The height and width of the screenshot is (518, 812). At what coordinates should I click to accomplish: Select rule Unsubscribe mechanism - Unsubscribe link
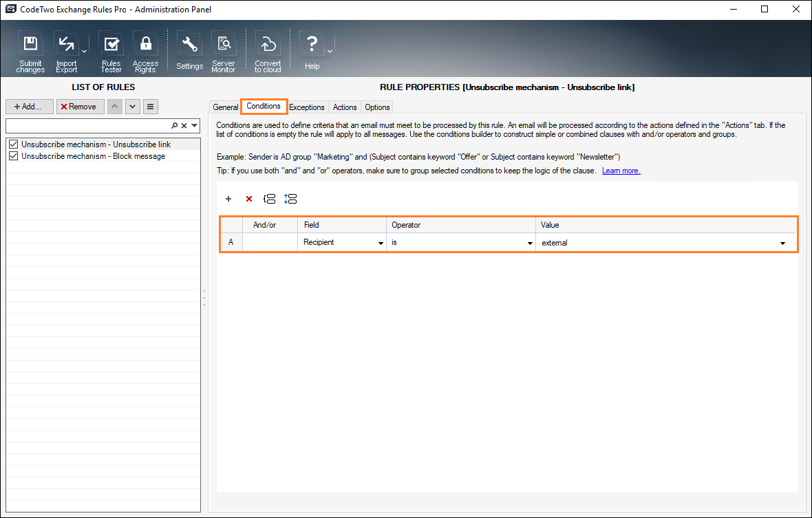(x=96, y=144)
